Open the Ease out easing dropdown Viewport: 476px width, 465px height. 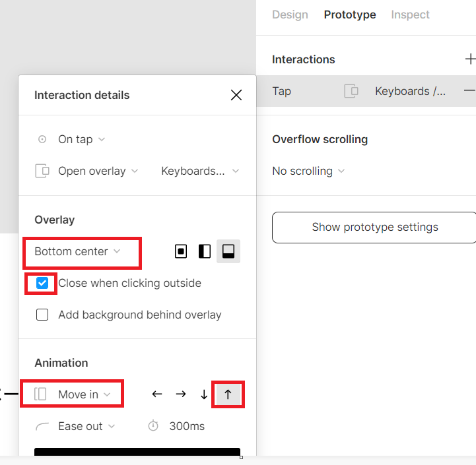pos(86,426)
